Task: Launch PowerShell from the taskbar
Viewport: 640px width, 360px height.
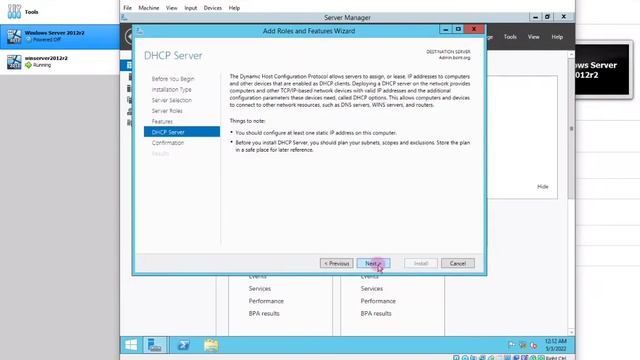Action: 183,345
